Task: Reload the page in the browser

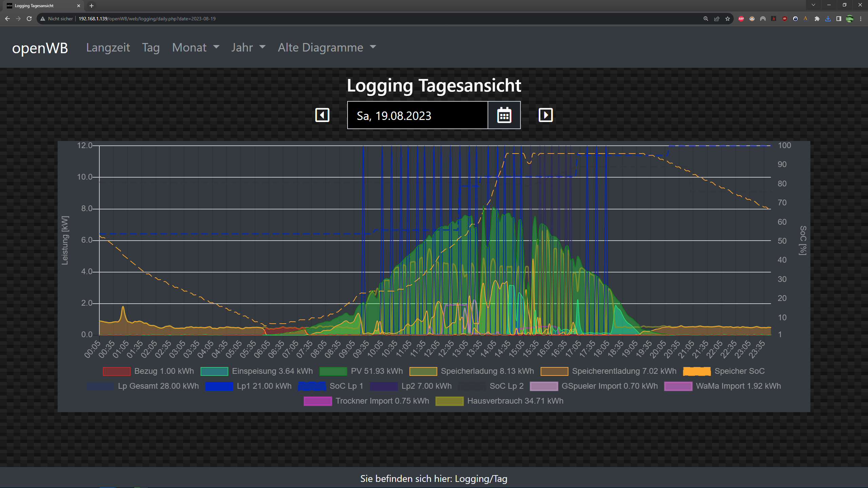Action: (29, 19)
